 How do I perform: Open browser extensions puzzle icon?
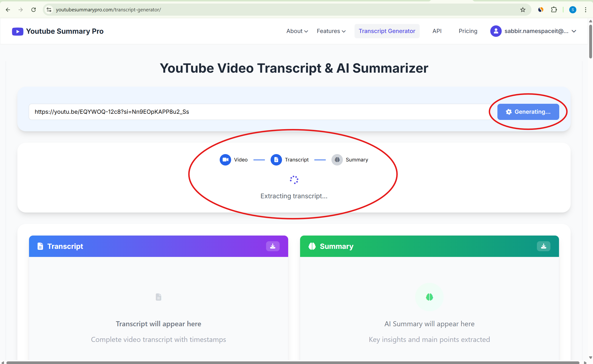point(554,10)
